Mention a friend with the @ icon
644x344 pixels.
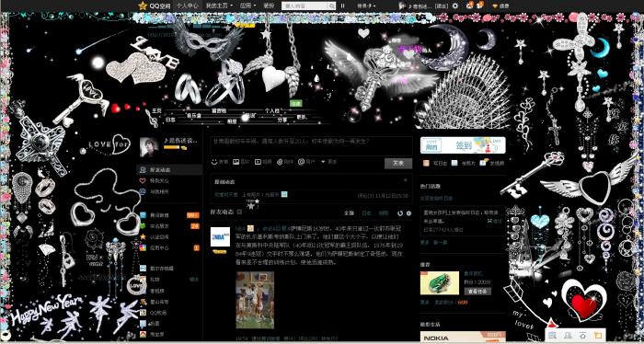(301, 162)
